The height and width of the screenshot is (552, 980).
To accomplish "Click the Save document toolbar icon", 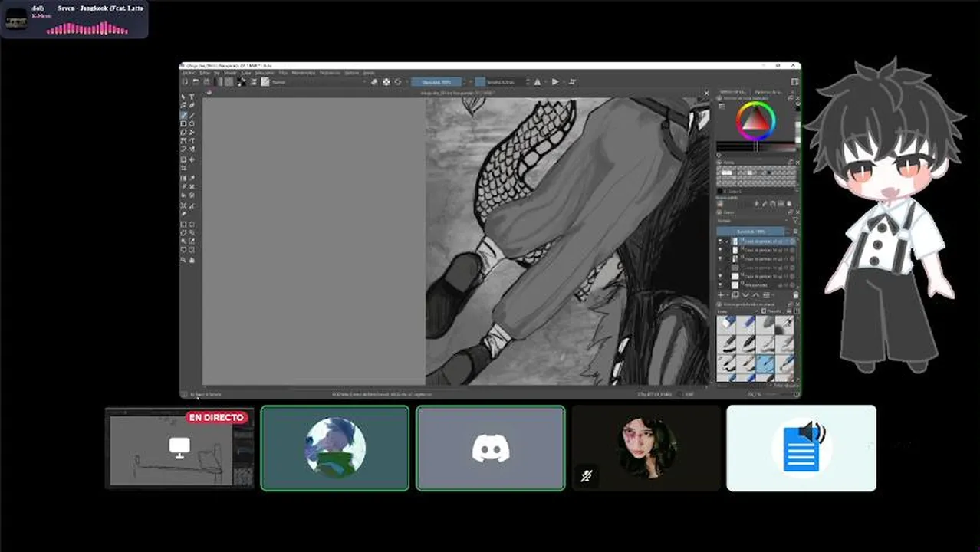I will click(206, 82).
